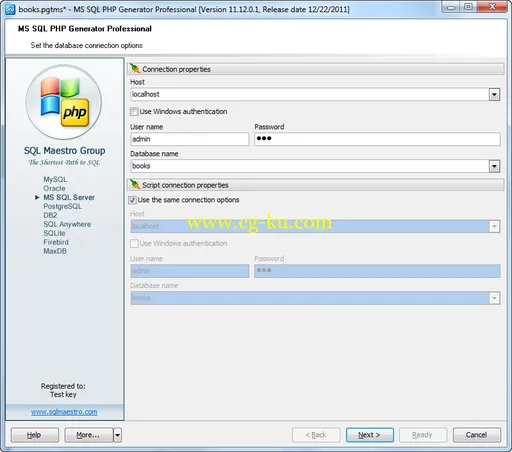
Task: Click the Connection properties section icon
Action: click(135, 69)
